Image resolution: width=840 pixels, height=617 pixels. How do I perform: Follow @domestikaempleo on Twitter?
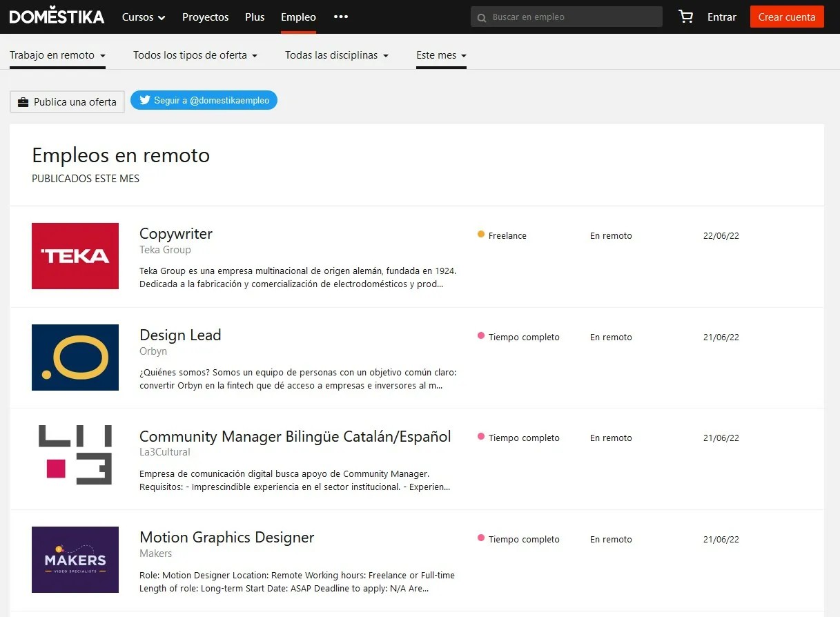click(x=204, y=100)
